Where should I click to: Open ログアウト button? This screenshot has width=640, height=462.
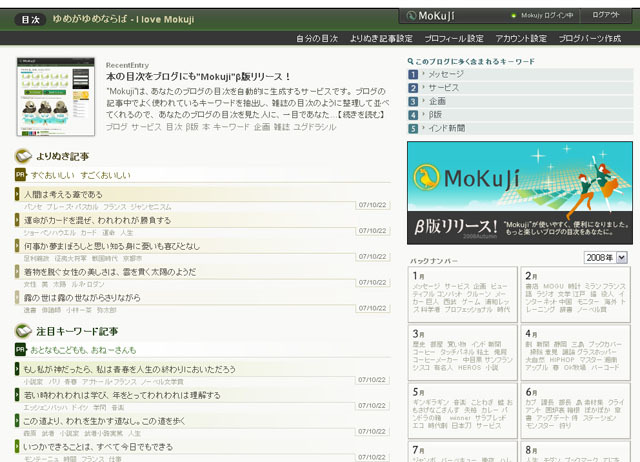(606, 15)
